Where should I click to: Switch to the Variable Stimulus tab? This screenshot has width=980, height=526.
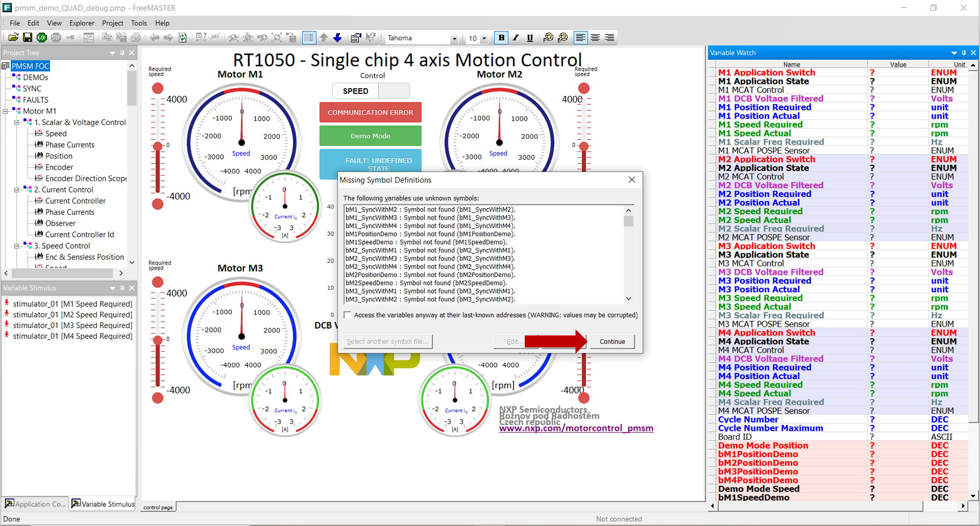[103, 504]
